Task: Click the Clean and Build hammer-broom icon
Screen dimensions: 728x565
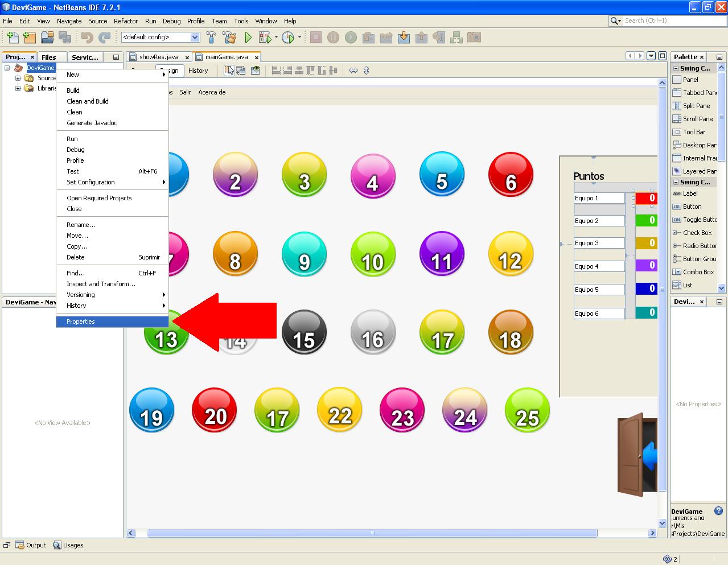Action: [x=229, y=38]
